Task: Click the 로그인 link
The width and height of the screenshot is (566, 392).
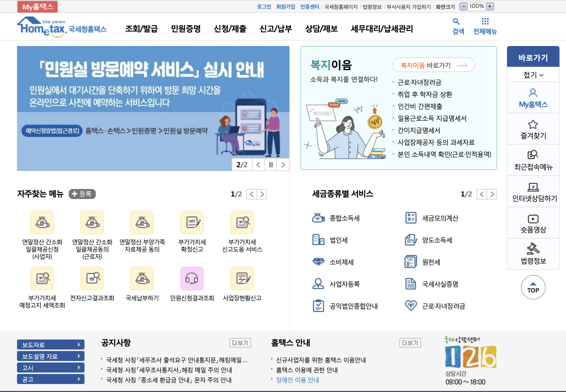Action: [x=264, y=7]
